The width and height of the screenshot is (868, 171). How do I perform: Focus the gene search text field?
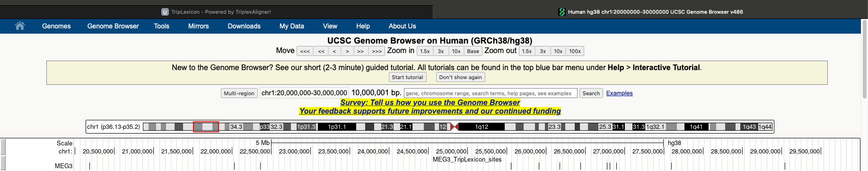tap(491, 93)
